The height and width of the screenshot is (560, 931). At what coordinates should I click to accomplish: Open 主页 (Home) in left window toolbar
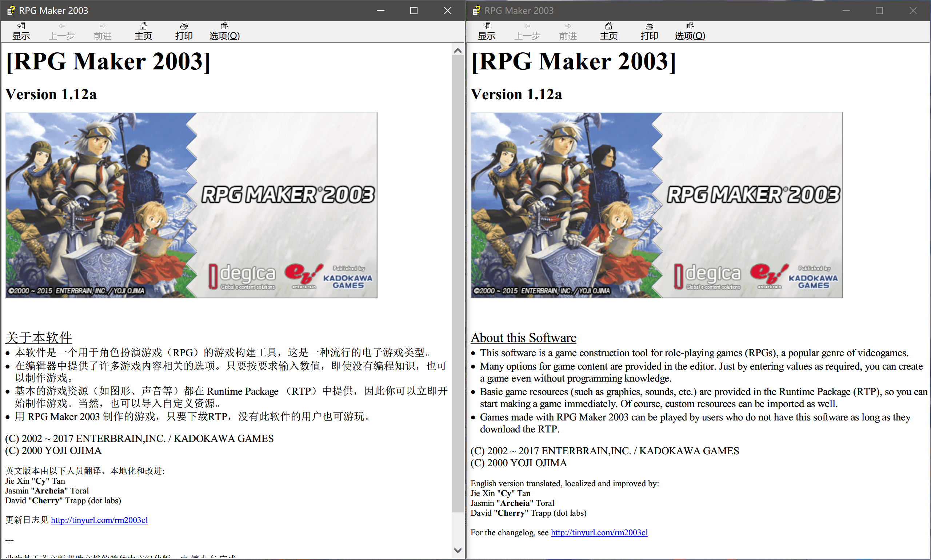point(143,31)
